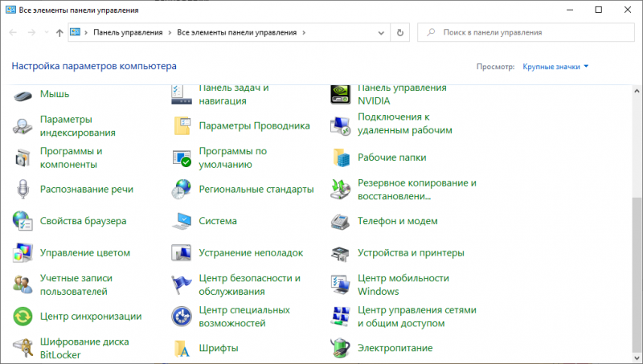Click the Taskbar and Navigation icon

click(182, 94)
